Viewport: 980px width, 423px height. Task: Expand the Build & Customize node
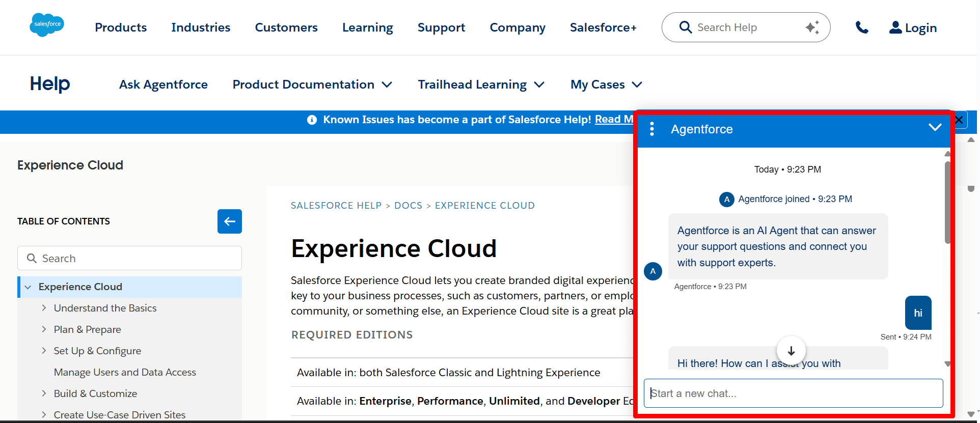[x=44, y=393]
